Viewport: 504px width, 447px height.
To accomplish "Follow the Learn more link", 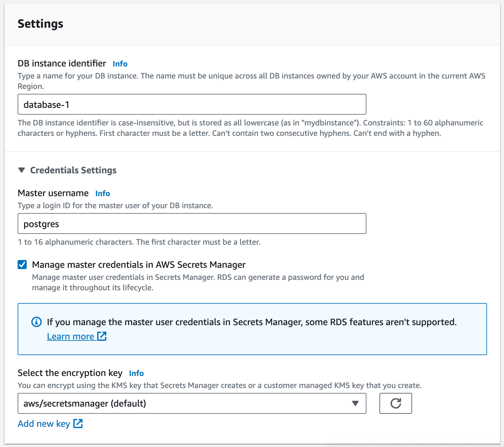I will (70, 336).
